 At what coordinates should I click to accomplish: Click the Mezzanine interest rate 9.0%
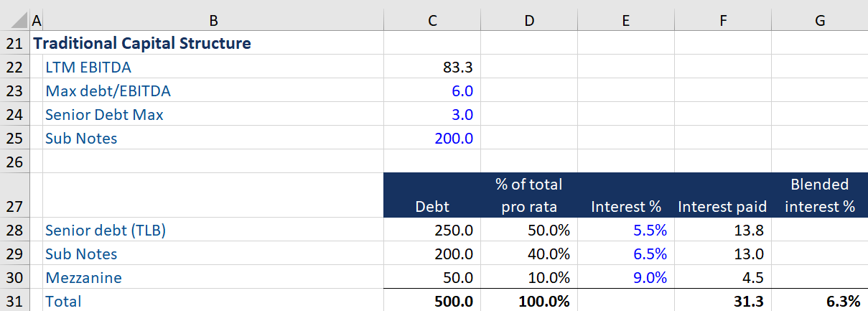625,277
